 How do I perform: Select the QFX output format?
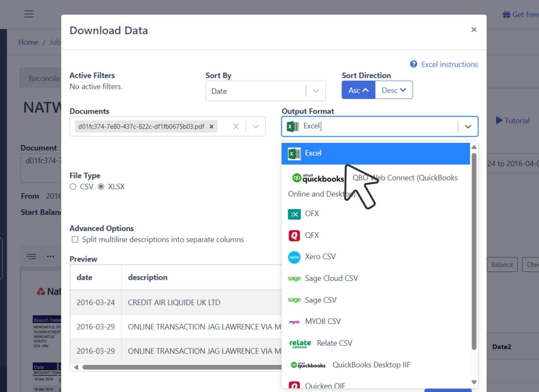376,235
